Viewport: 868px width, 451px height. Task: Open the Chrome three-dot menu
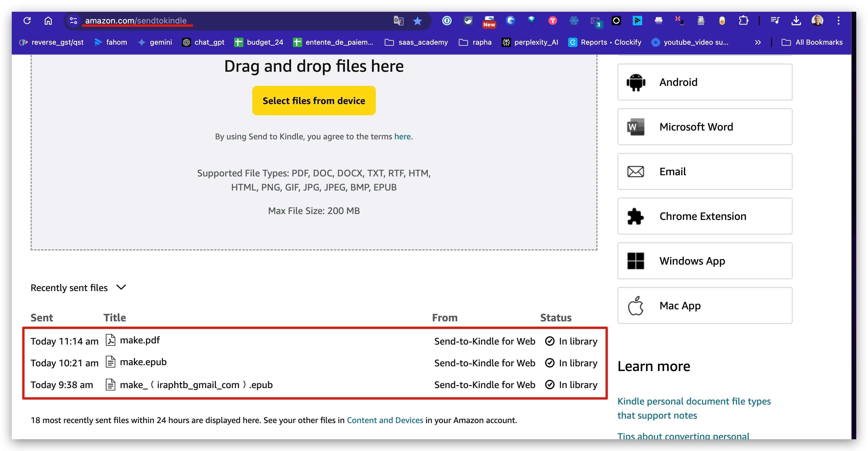[838, 21]
